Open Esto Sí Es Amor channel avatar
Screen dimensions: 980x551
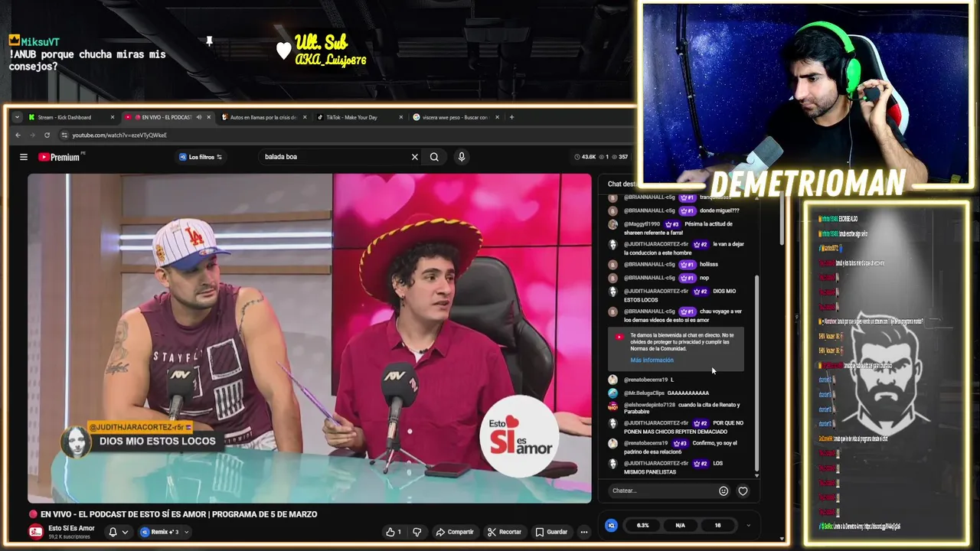pos(35,532)
